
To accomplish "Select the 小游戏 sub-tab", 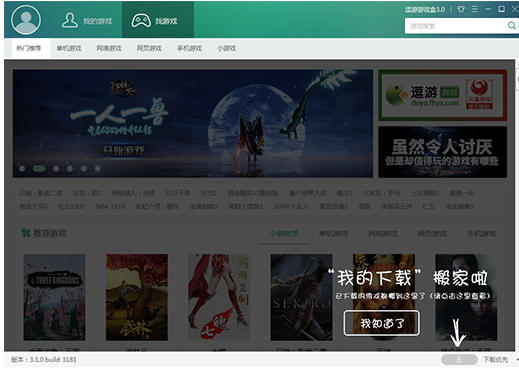I will coord(226,48).
